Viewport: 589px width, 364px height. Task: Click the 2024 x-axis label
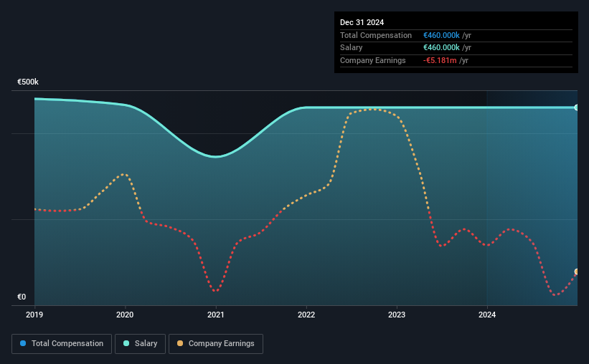click(487, 315)
